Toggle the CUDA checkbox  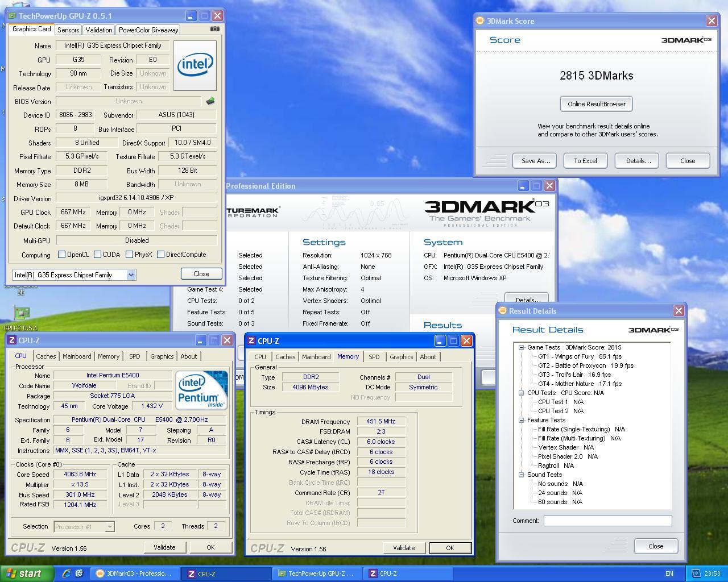point(97,255)
